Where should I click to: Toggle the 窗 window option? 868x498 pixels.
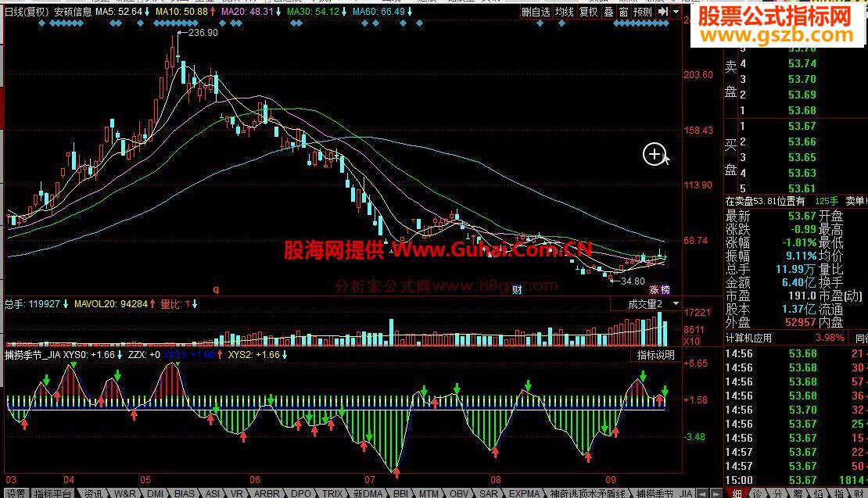tap(623, 12)
